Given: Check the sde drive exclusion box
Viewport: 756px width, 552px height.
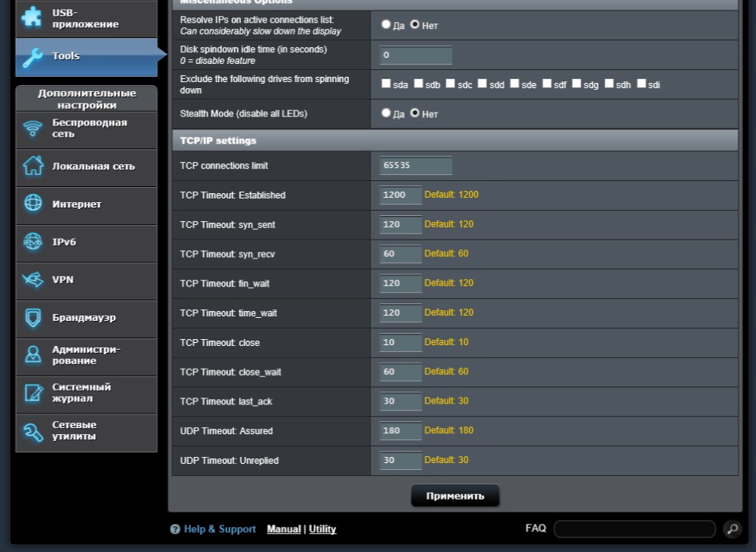Looking at the screenshot, I should pos(515,84).
